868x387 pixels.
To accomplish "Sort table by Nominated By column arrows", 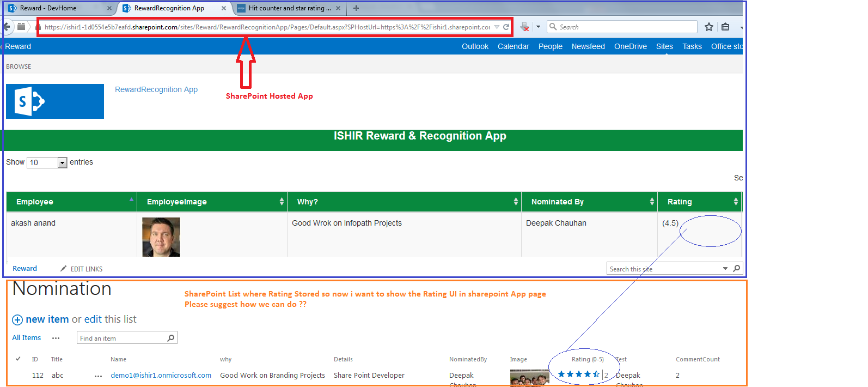I will [x=652, y=202].
